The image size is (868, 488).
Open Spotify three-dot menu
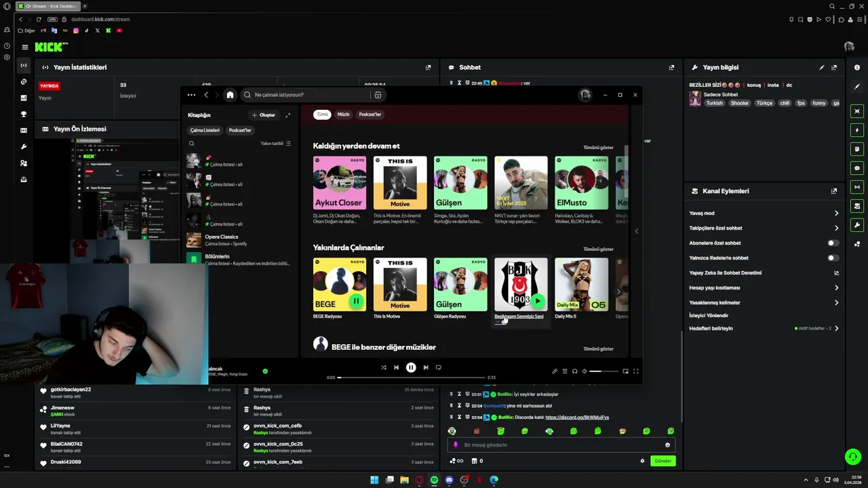coord(191,95)
